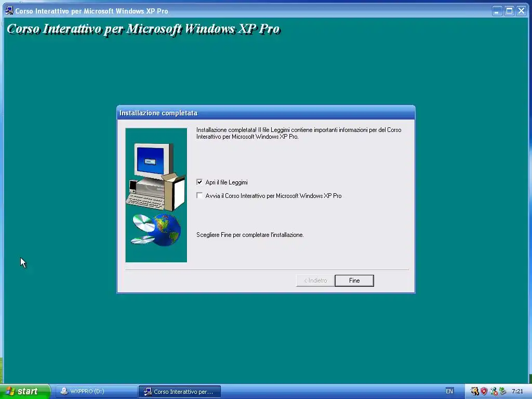Switch to WXPPRO (D:) taskbar window
The width and height of the screenshot is (532, 399).
click(96, 391)
